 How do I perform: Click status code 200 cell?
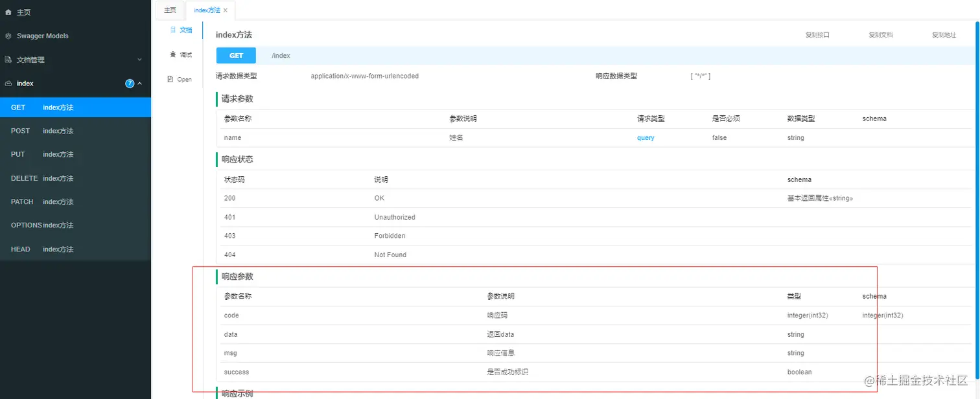pyautogui.click(x=230, y=198)
